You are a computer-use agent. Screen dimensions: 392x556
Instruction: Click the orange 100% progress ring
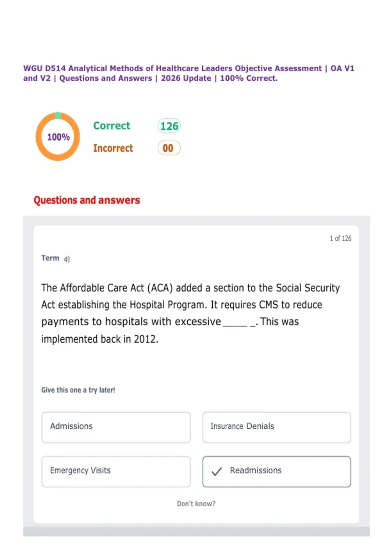click(58, 136)
